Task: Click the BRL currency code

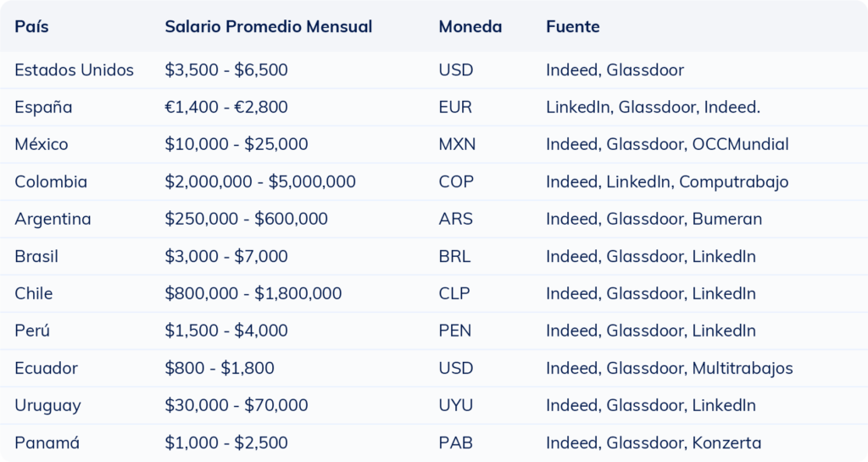Action: (x=454, y=257)
